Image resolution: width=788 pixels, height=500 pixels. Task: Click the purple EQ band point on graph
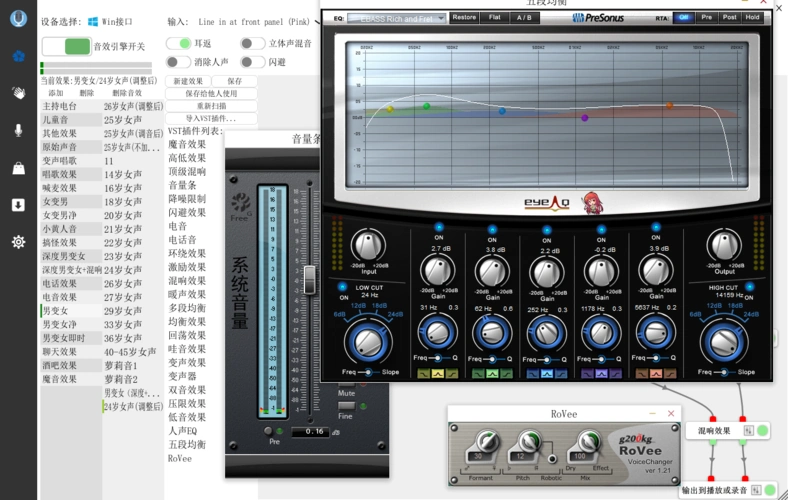click(585, 118)
